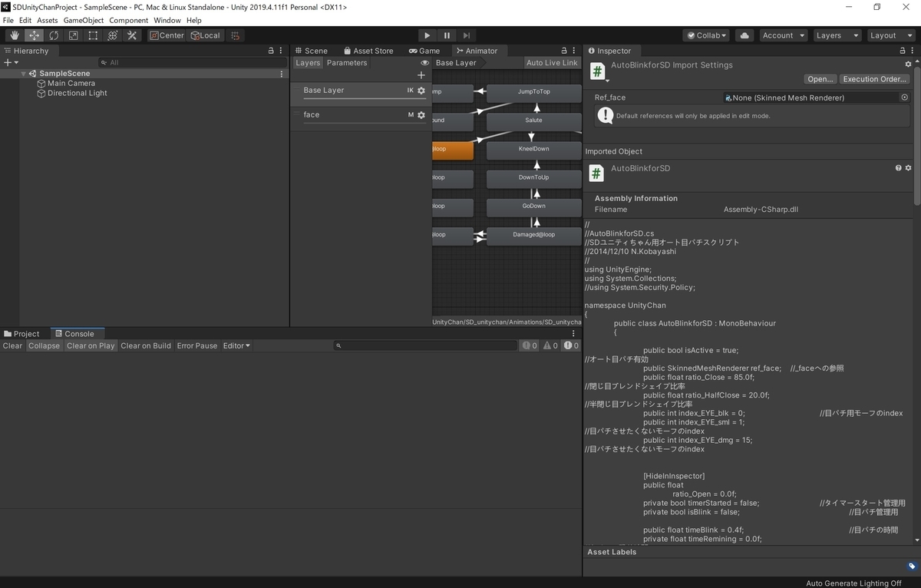Switch to Animator Parameters tab
Image resolution: width=921 pixels, height=588 pixels.
(x=347, y=63)
